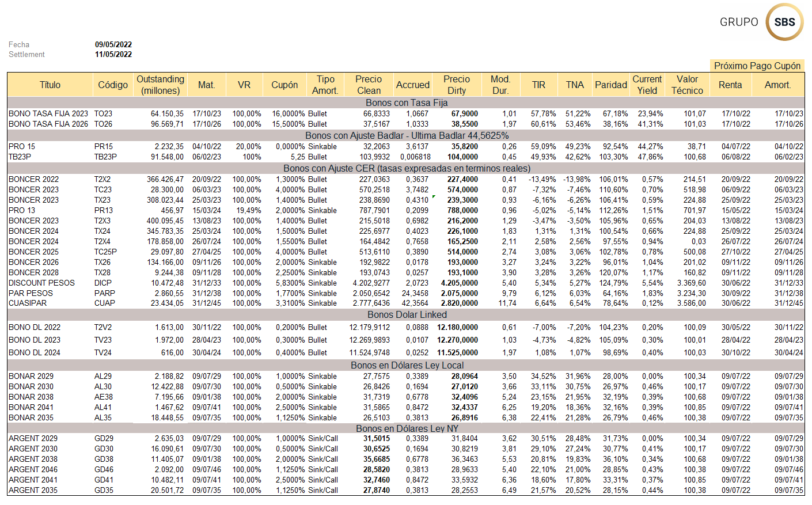Select the ARGENT 2038 row title

33,459
